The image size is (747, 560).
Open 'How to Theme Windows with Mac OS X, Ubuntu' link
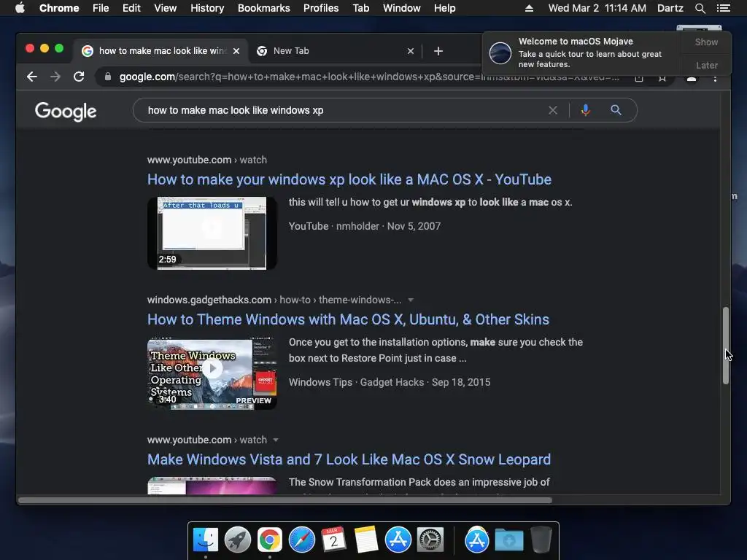point(348,319)
